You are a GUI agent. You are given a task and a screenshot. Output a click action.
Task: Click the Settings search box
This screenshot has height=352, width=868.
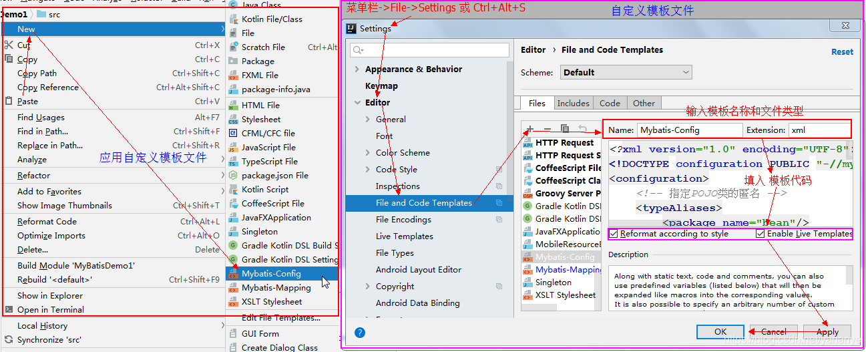tap(429, 50)
